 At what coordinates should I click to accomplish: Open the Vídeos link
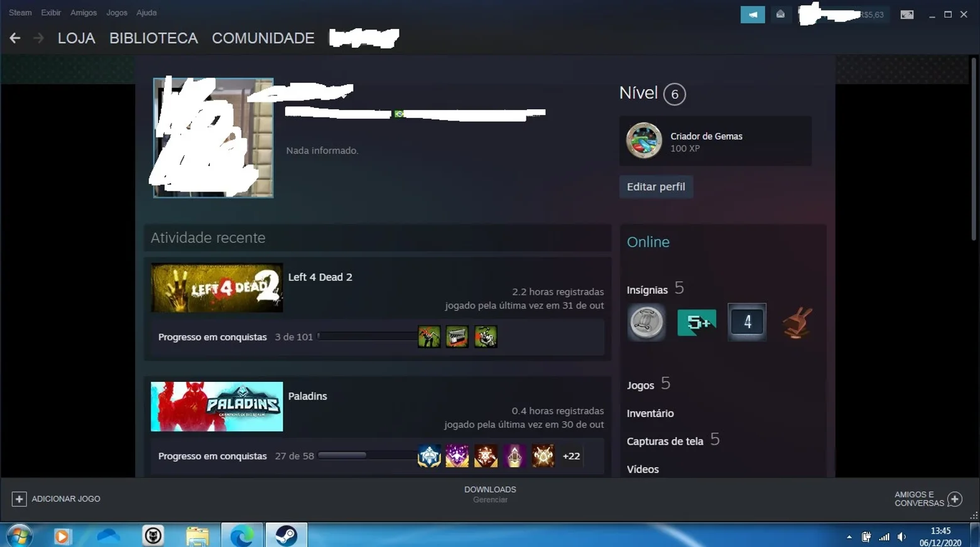[643, 469]
